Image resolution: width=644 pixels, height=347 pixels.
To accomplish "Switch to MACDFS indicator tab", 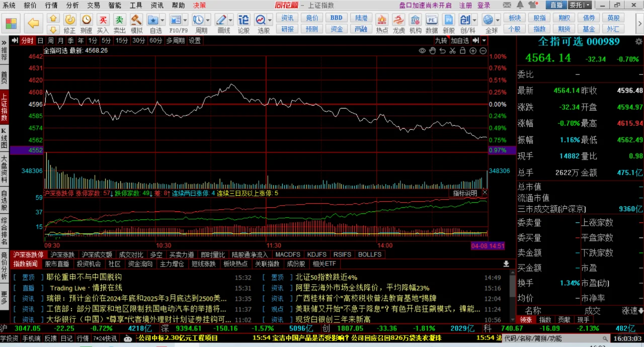I will coord(288,254).
